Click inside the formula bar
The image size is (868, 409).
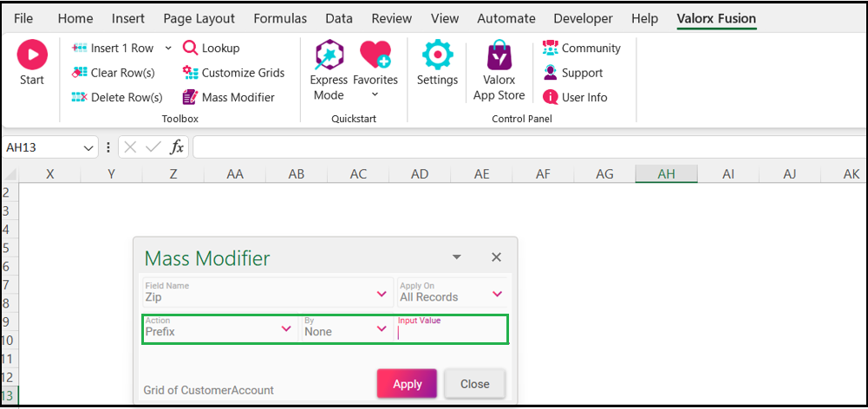[x=529, y=148]
